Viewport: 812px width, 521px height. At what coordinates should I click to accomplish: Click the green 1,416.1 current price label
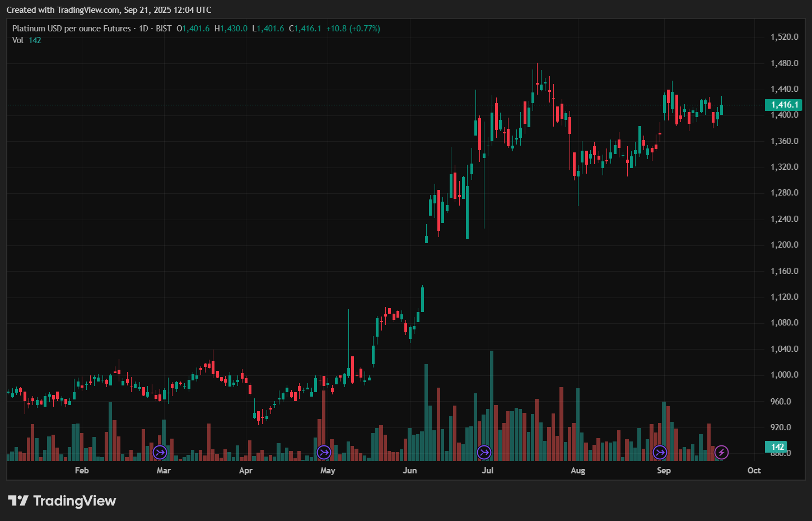click(x=784, y=105)
